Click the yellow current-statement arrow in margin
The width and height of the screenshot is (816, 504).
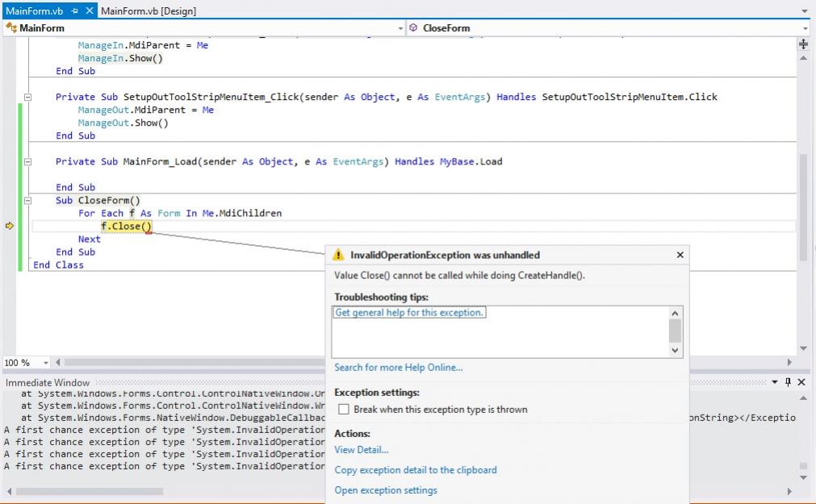(10, 226)
